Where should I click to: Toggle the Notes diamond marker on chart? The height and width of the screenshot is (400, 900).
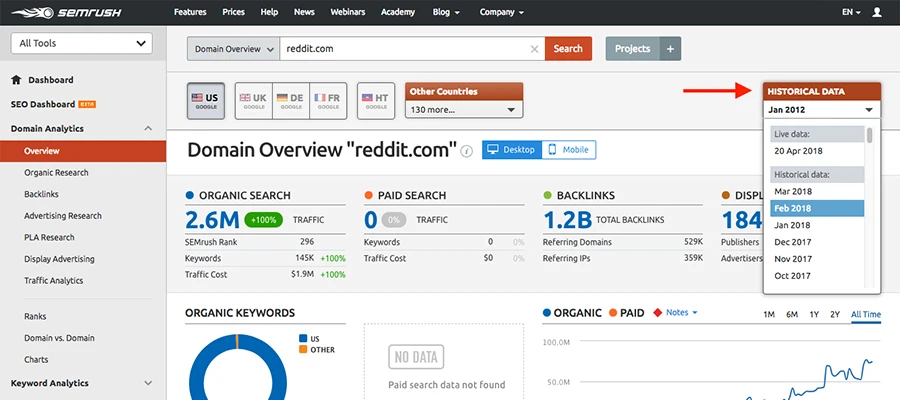point(657,313)
